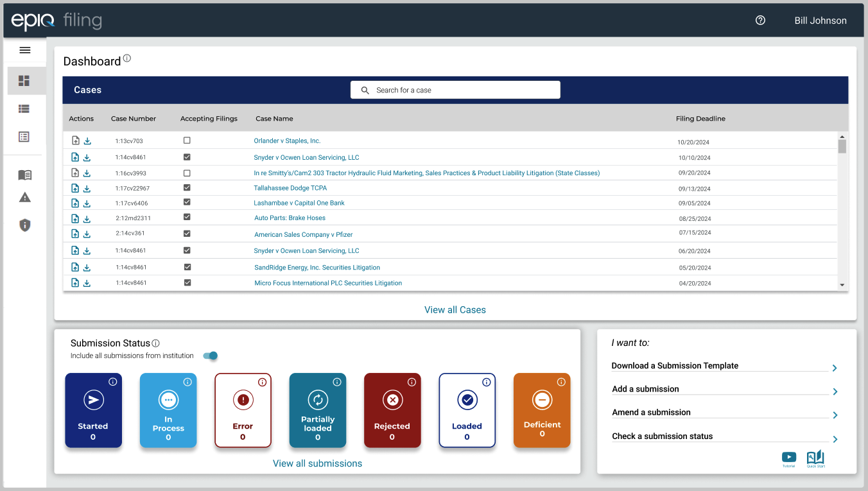
Task: Expand the Add a submission chevron
Action: click(x=835, y=392)
